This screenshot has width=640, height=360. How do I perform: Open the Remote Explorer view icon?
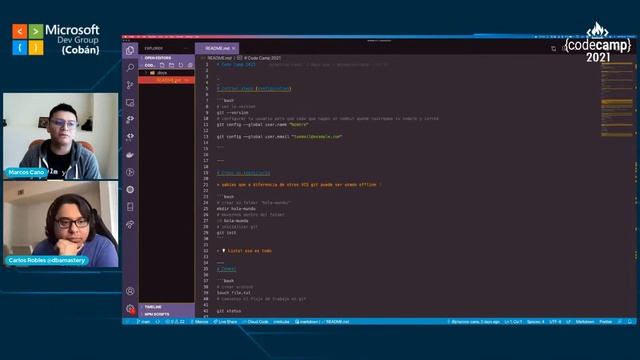[x=130, y=102]
